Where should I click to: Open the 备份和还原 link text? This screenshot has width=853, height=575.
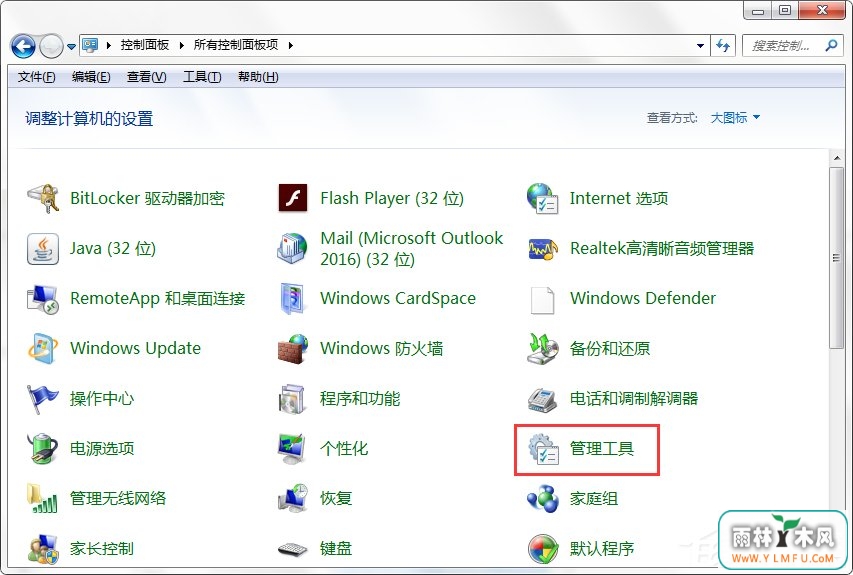[610, 348]
